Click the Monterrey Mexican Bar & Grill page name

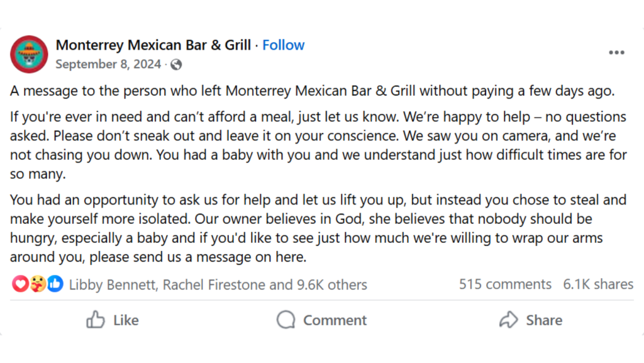click(x=153, y=45)
